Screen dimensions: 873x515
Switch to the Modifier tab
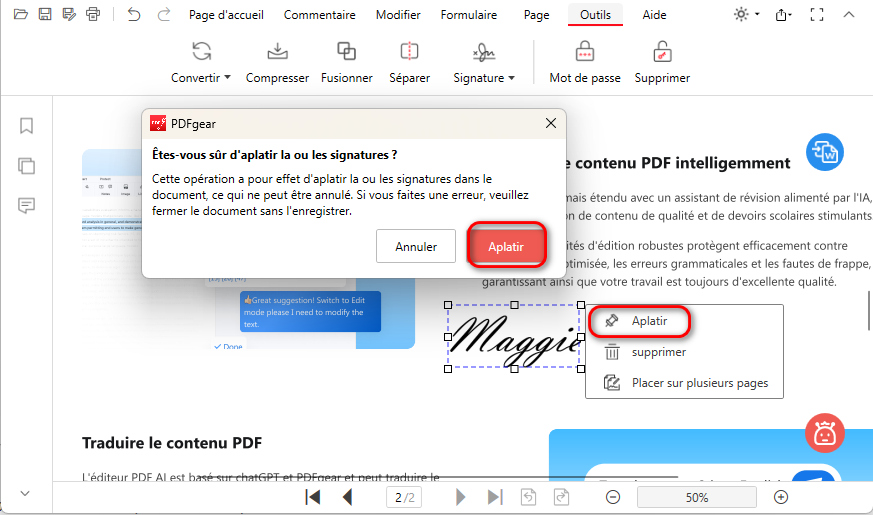398,15
